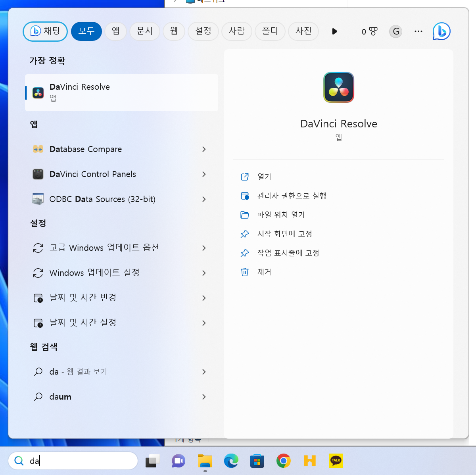Select the 앱 filter tab

pos(116,31)
